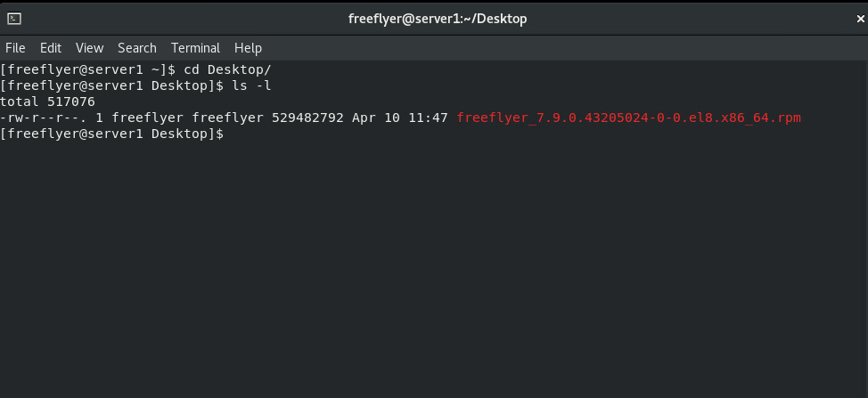The width and height of the screenshot is (868, 398).
Task: Click the file size 529482792
Action: point(307,118)
